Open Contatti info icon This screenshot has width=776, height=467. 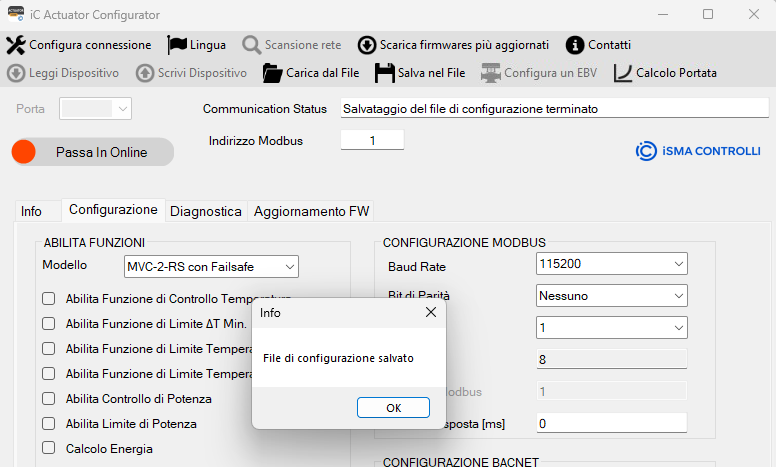click(575, 45)
